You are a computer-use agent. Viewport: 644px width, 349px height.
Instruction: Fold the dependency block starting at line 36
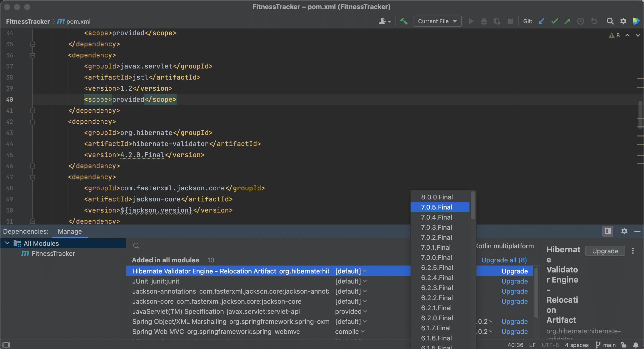click(x=32, y=55)
